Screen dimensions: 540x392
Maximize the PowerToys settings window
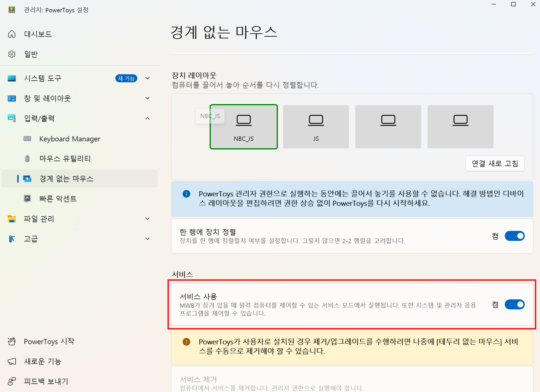pos(513,4)
